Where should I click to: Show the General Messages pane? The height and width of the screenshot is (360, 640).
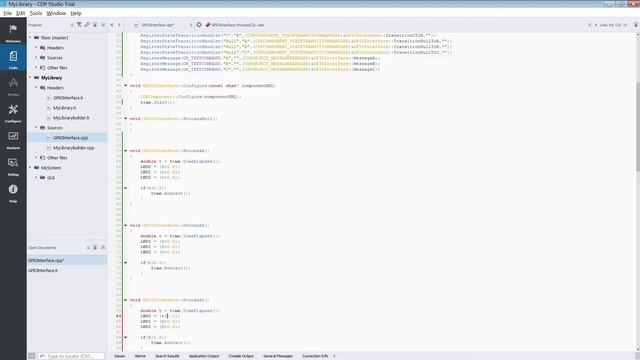278,356
